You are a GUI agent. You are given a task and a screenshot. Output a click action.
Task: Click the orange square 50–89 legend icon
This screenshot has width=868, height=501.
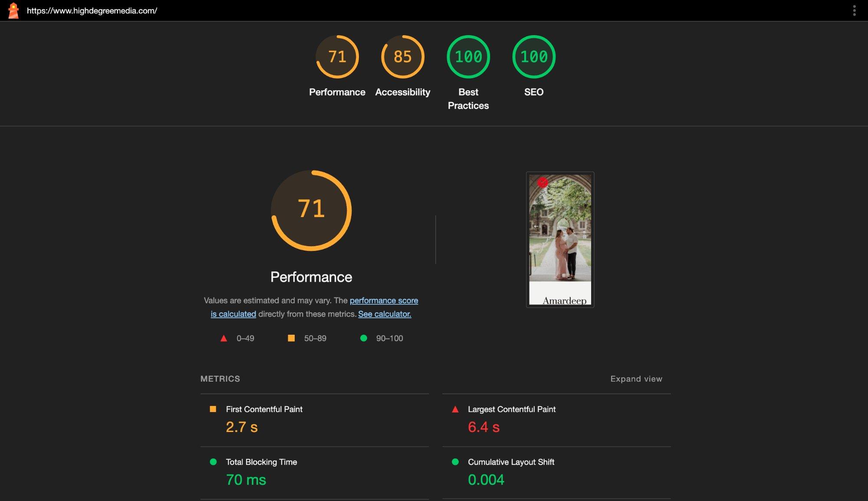click(291, 338)
